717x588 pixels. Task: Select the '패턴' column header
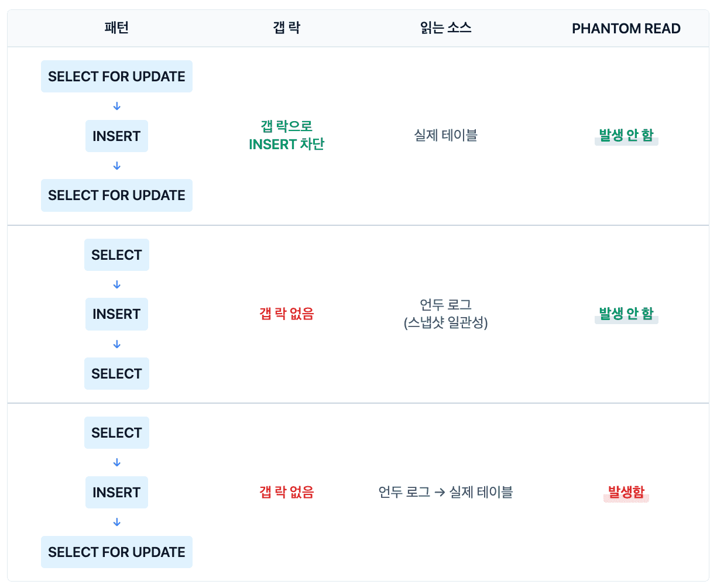[x=116, y=28]
